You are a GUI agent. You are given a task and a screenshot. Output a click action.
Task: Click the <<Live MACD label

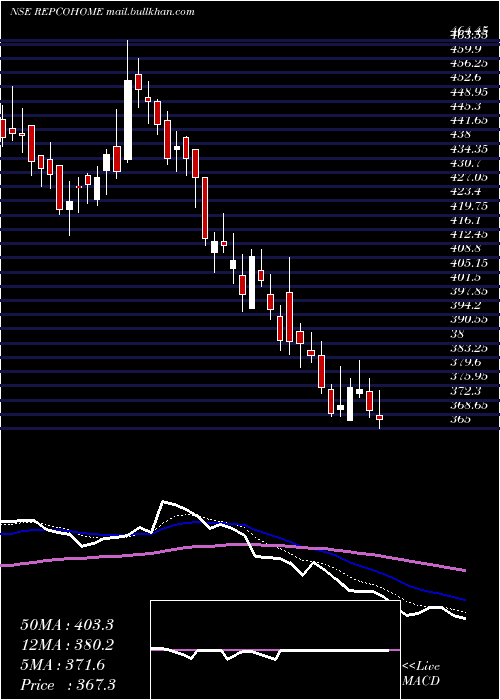click(x=421, y=674)
